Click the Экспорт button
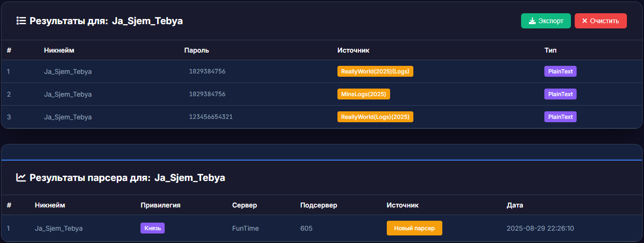 pos(546,21)
